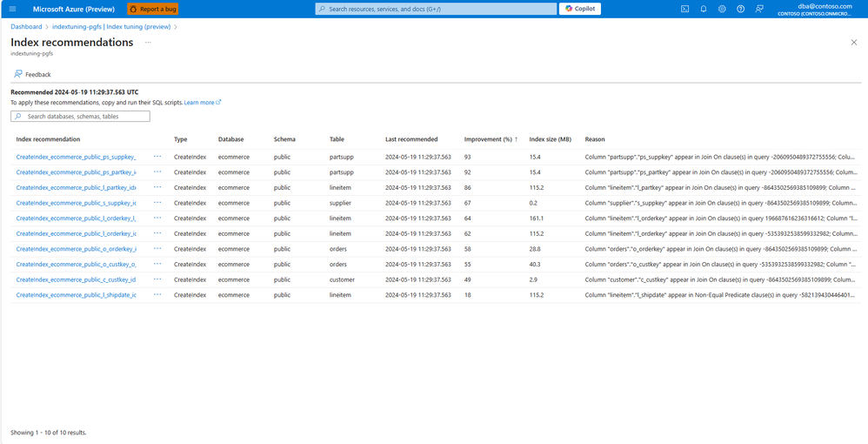Open Cloud Shell from the top bar
The height and width of the screenshot is (444, 868).
684,9
